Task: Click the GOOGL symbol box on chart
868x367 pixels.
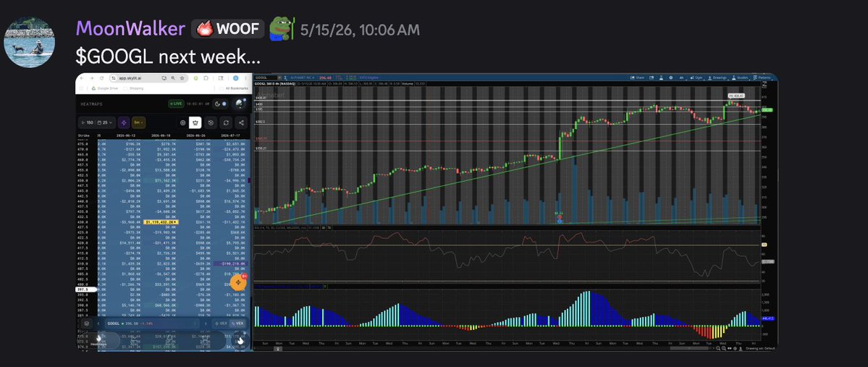Action: (x=265, y=77)
